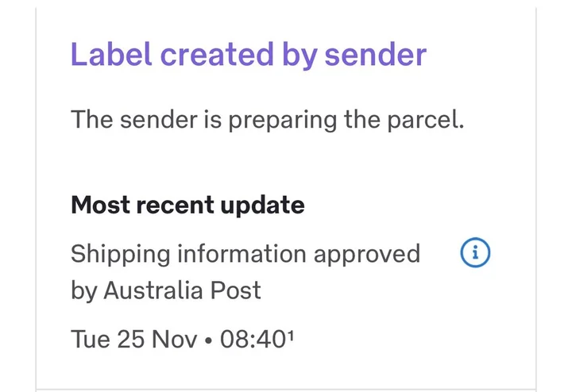
Task: Click the word 'Shipping' in status line
Action: click(x=121, y=254)
